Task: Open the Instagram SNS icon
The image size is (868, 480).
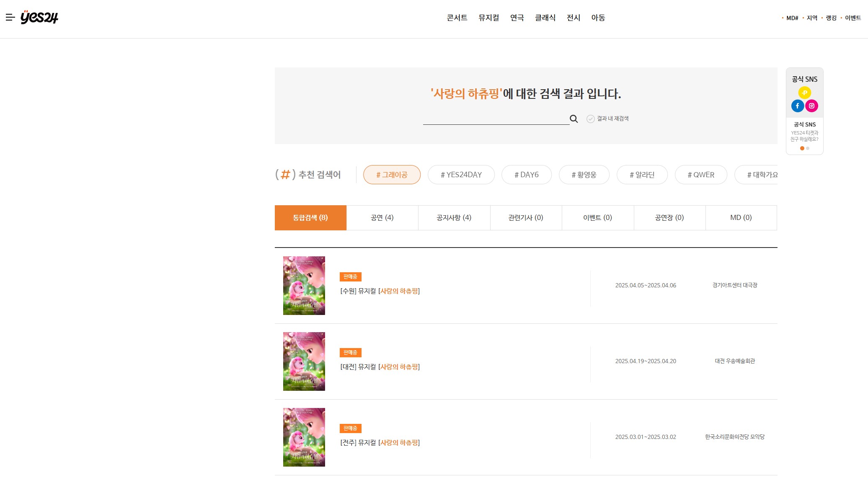Action: pyautogui.click(x=811, y=106)
